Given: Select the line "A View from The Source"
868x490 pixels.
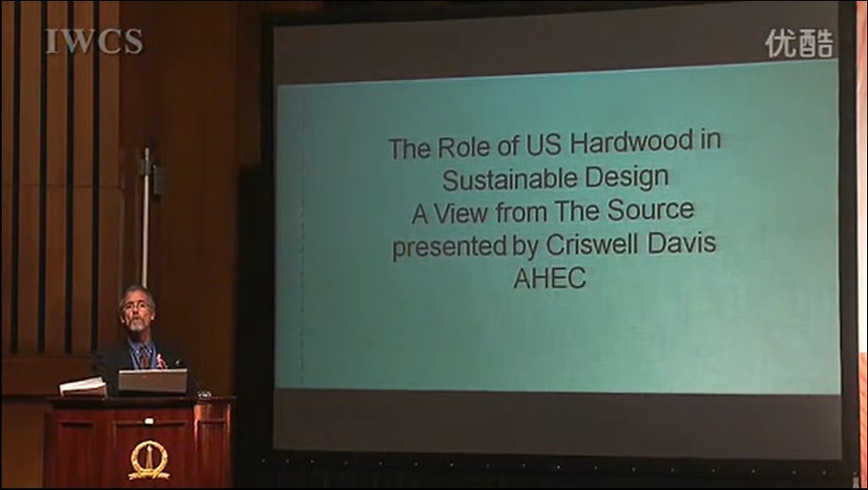Looking at the screenshot, I should pos(552,212).
